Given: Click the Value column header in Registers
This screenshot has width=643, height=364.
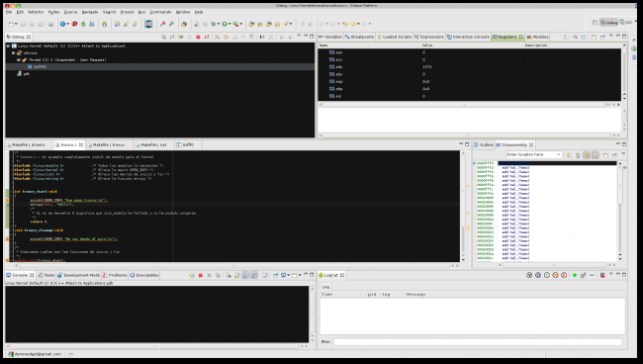Looking at the screenshot, I should pyautogui.click(x=427, y=45).
